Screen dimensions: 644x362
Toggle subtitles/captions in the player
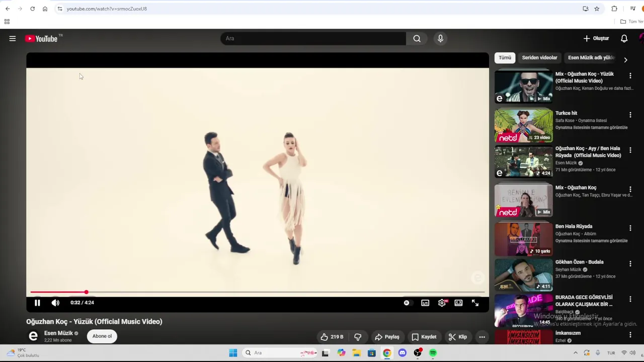click(x=425, y=303)
